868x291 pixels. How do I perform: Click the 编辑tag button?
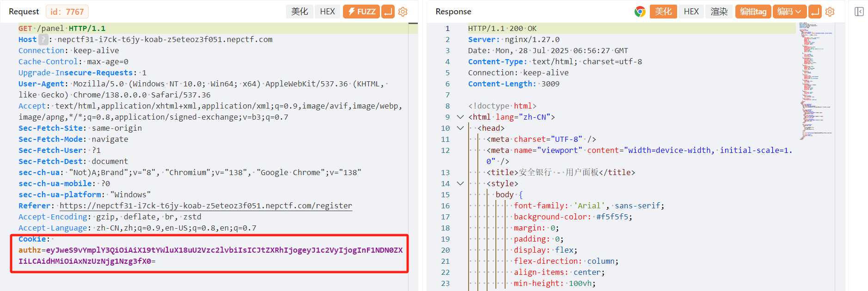[753, 12]
